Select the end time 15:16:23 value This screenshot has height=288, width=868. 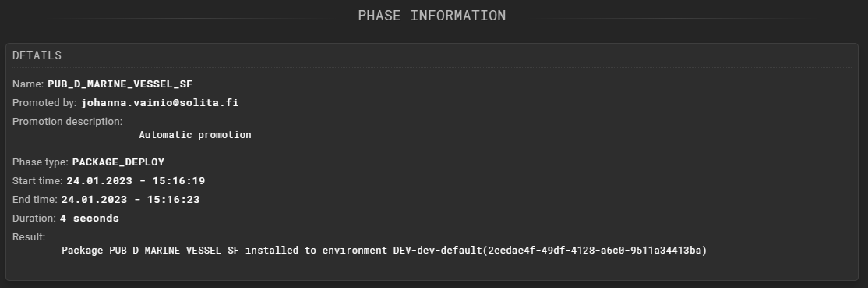[x=130, y=200]
